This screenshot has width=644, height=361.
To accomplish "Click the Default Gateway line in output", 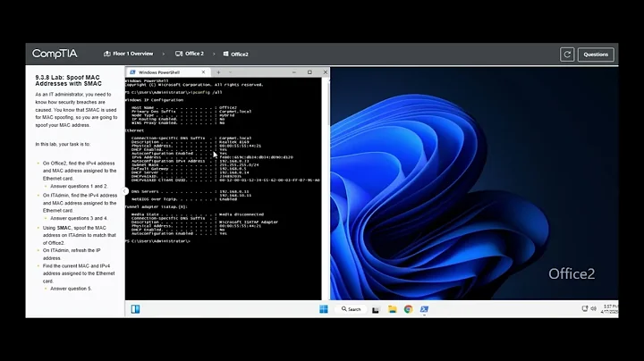I will (189, 169).
